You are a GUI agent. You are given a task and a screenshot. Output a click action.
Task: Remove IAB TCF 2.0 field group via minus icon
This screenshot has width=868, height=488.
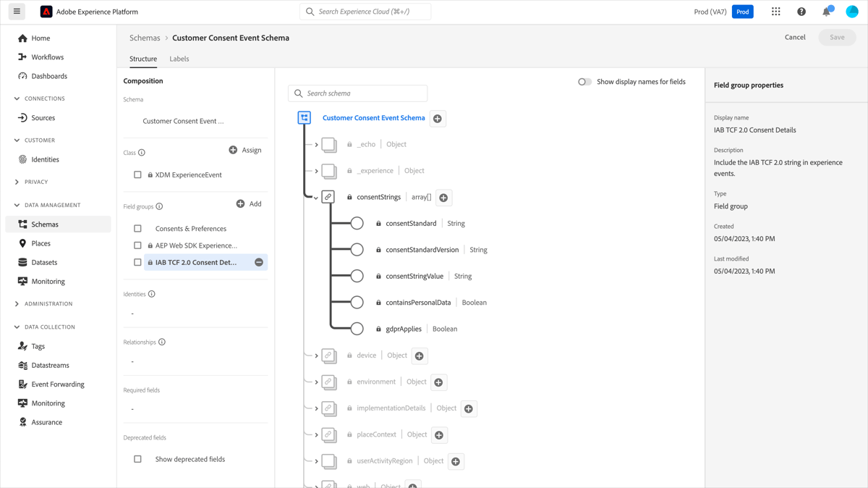coord(260,261)
